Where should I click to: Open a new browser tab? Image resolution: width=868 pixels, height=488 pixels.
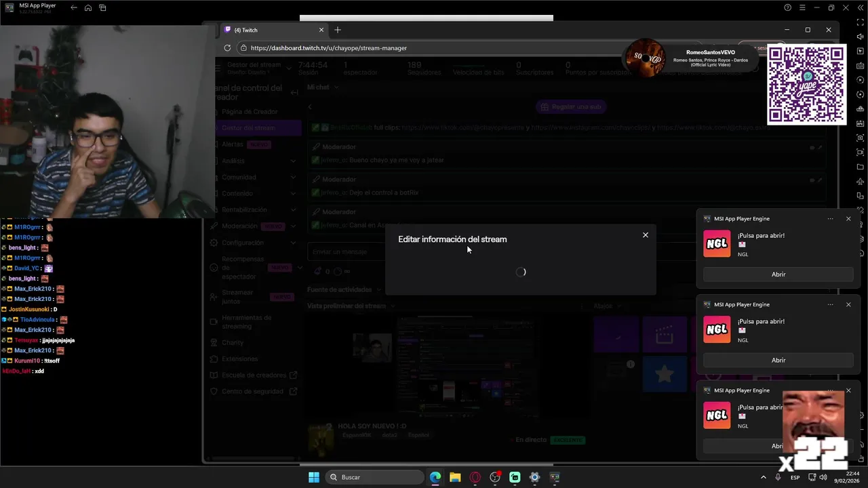338,30
